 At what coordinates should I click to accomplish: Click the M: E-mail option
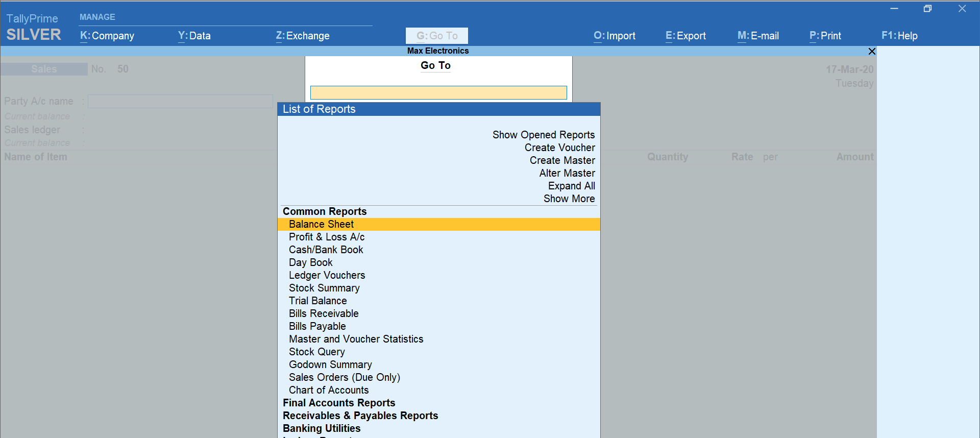pyautogui.click(x=758, y=36)
